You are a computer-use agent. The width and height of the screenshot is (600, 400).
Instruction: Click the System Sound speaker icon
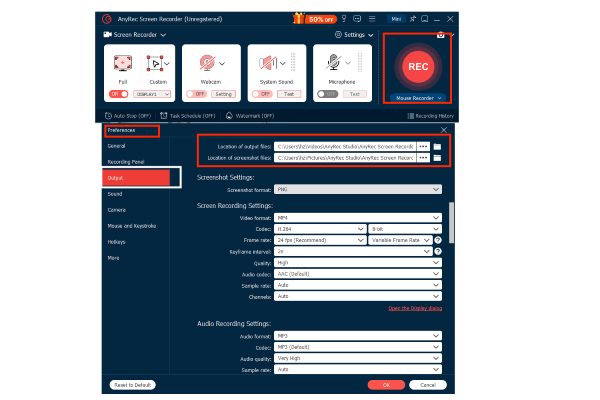268,63
